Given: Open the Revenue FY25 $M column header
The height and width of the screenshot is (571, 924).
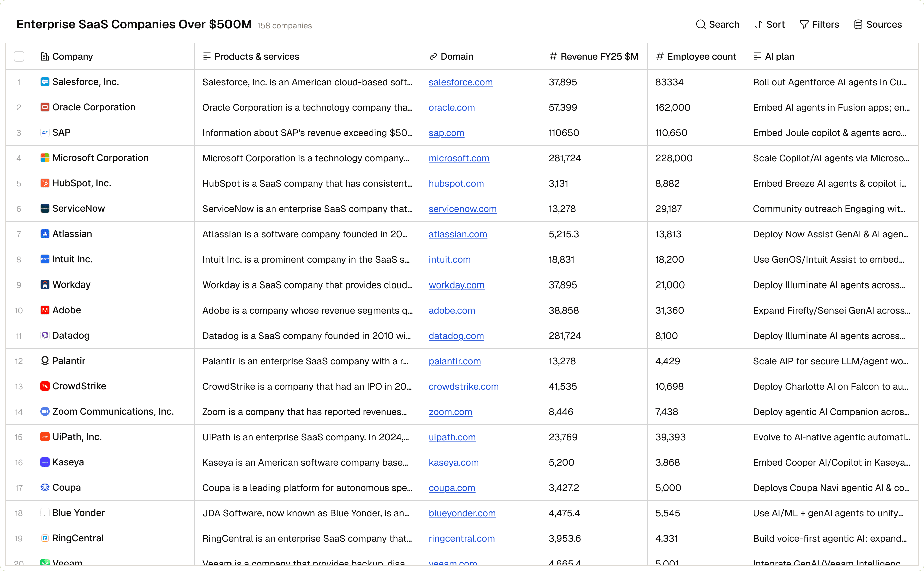Looking at the screenshot, I should [594, 56].
